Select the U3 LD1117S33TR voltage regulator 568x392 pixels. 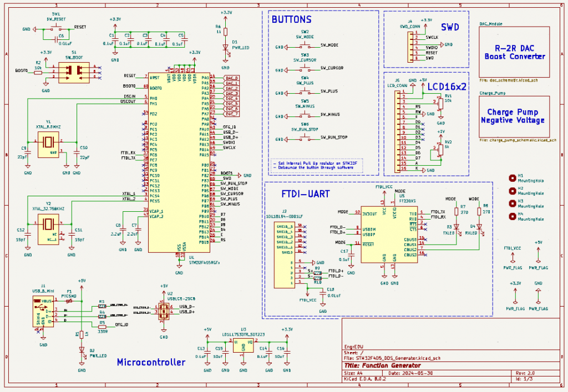pyautogui.click(x=243, y=345)
